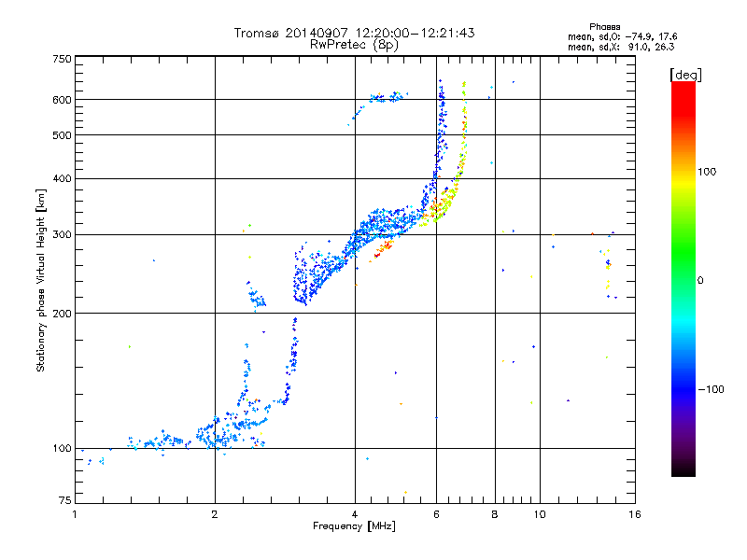Viewport: 747px width, 560px height.
Task: Click the y-axis '100' tick label
Action: coord(62,449)
